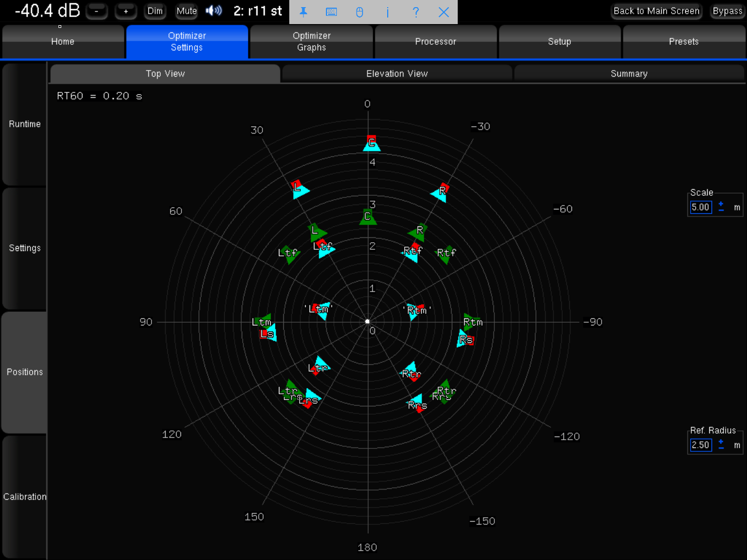Decrease the Scale value with the minus

pyautogui.click(x=721, y=211)
